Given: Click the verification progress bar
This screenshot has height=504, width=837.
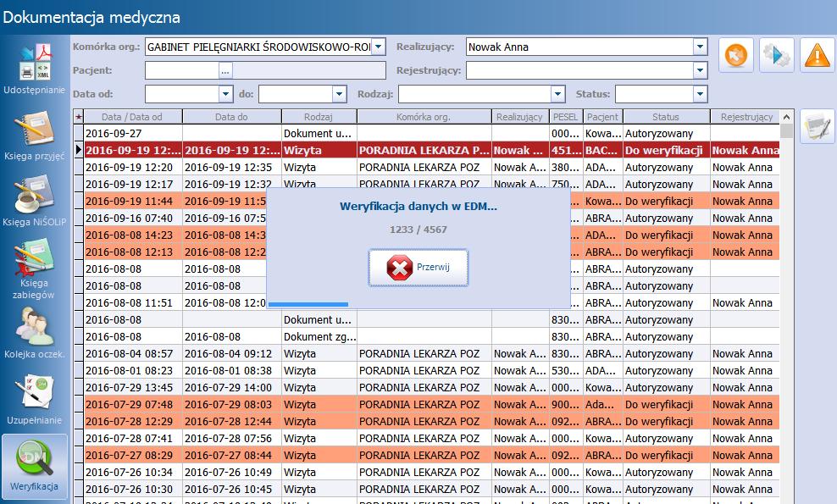Looking at the screenshot, I should (418, 304).
